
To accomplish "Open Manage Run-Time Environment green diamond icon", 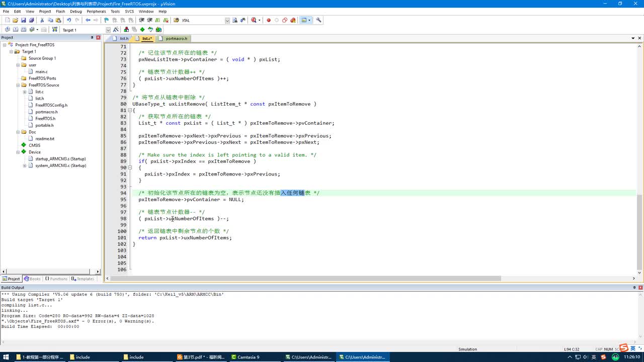I will tap(142, 30).
